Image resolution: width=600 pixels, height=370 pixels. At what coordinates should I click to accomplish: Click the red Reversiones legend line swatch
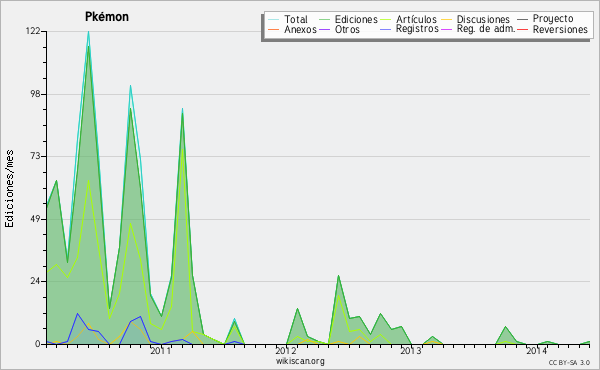point(522,29)
